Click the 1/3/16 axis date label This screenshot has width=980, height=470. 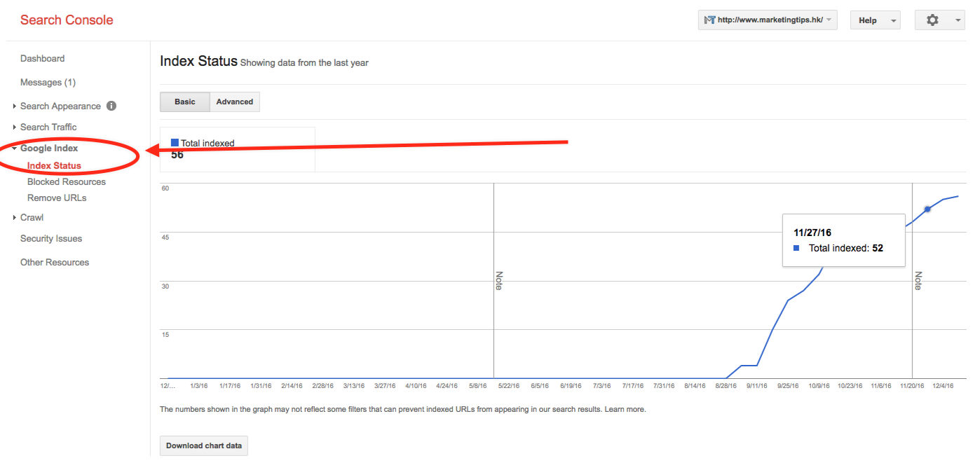[198, 386]
